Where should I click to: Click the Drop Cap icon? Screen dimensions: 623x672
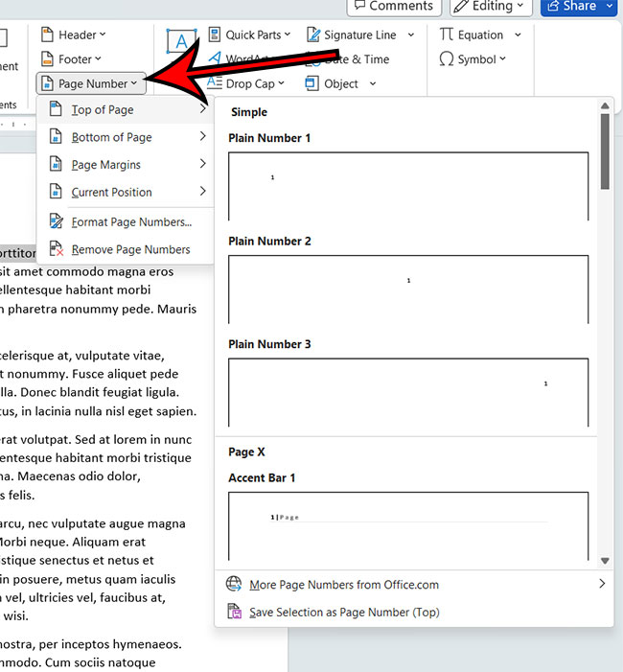tap(215, 82)
